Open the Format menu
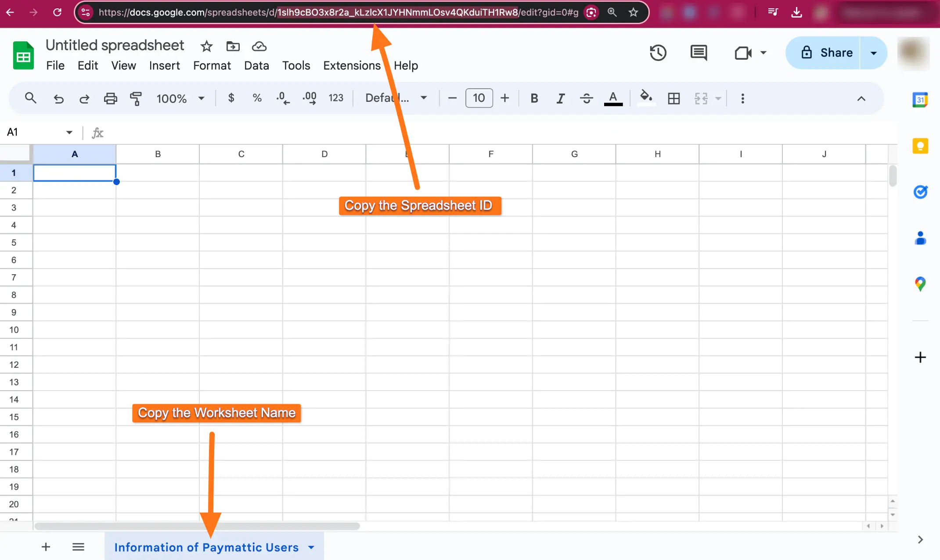Image resolution: width=940 pixels, height=560 pixels. pyautogui.click(x=212, y=65)
